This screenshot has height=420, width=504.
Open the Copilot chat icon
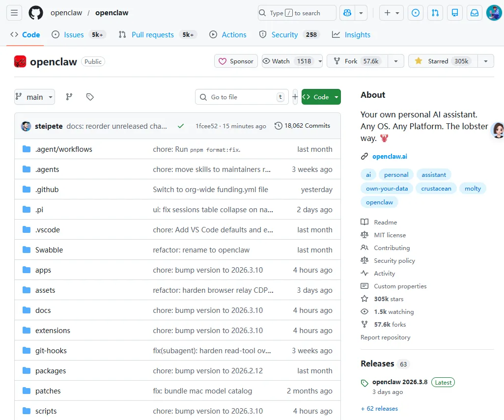point(347,13)
